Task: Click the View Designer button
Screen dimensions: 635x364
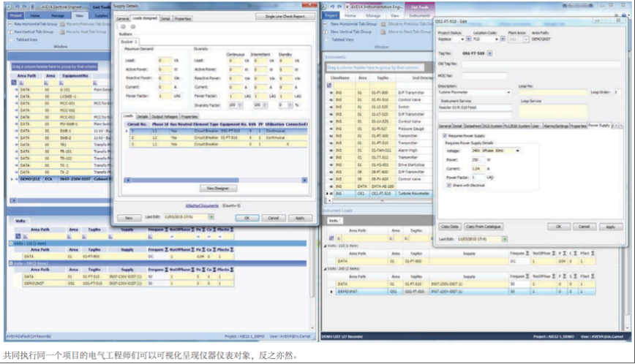Action: [218, 189]
